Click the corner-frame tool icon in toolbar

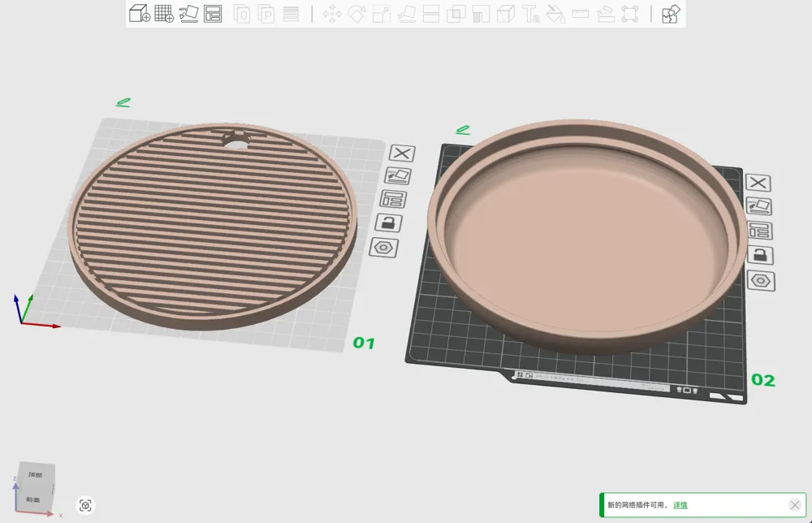click(630, 14)
